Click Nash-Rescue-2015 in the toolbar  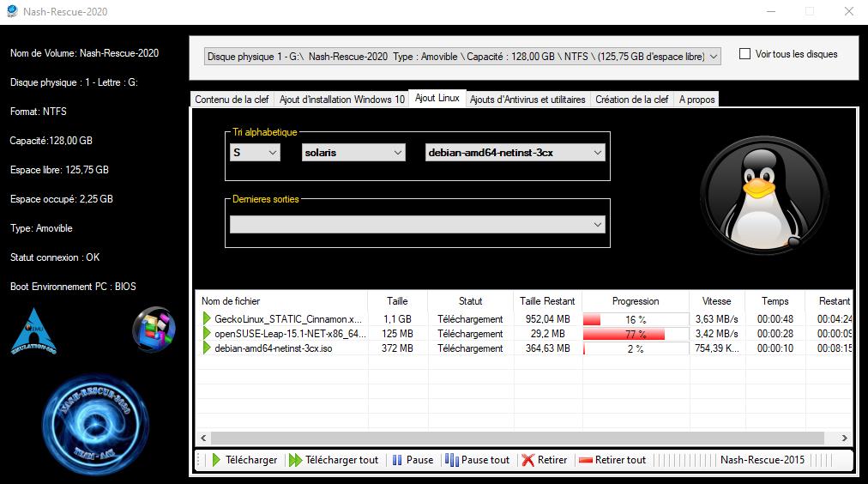(763, 460)
